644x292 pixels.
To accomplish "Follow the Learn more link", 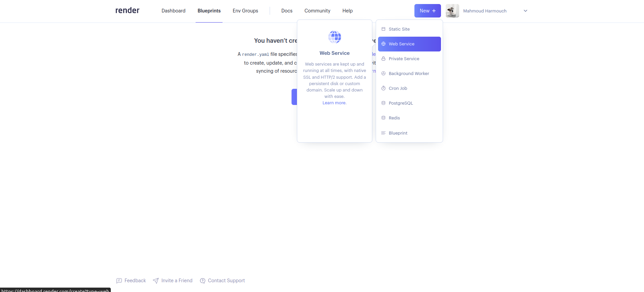I will 334,103.
